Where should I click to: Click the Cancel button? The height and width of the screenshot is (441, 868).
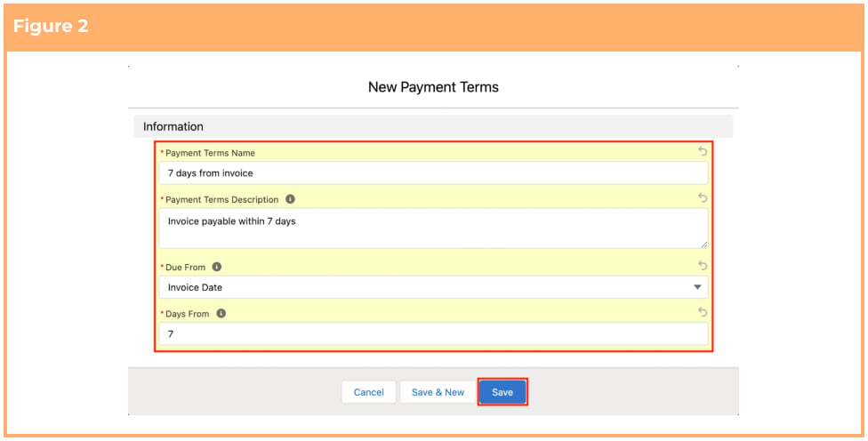[369, 392]
